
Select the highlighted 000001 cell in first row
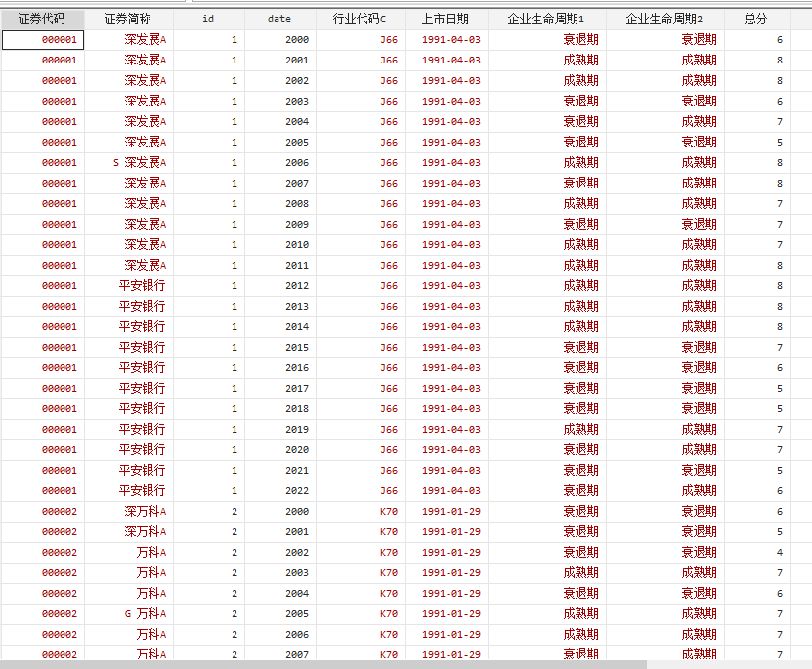tap(43, 40)
